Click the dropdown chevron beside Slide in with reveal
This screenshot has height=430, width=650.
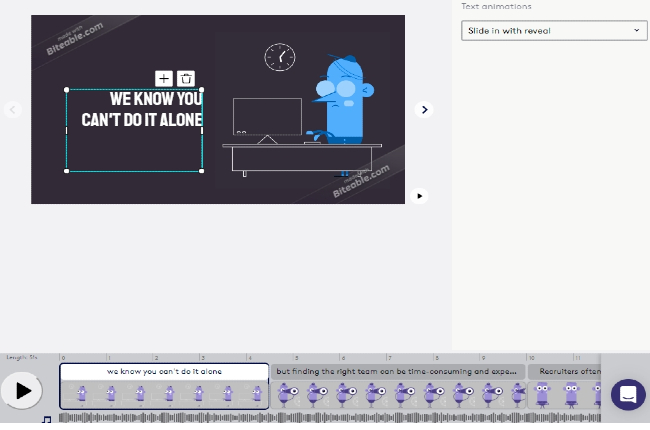pyautogui.click(x=638, y=31)
